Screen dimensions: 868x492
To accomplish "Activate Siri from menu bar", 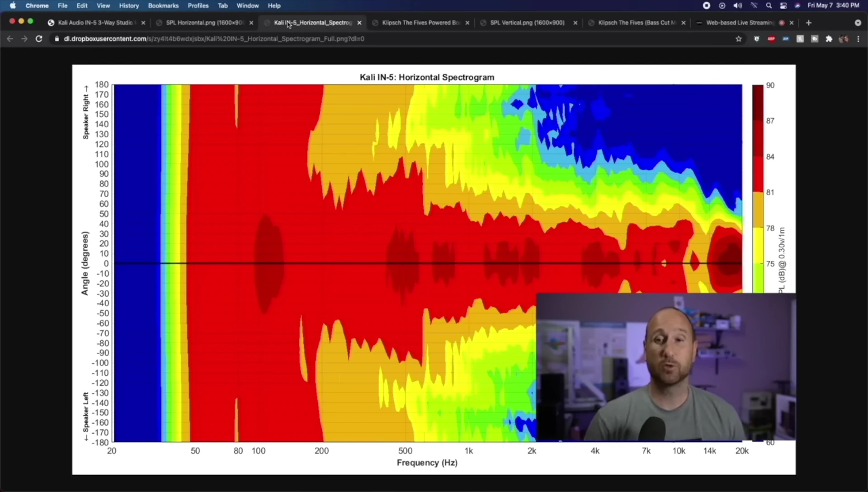I will pyautogui.click(x=797, y=5).
